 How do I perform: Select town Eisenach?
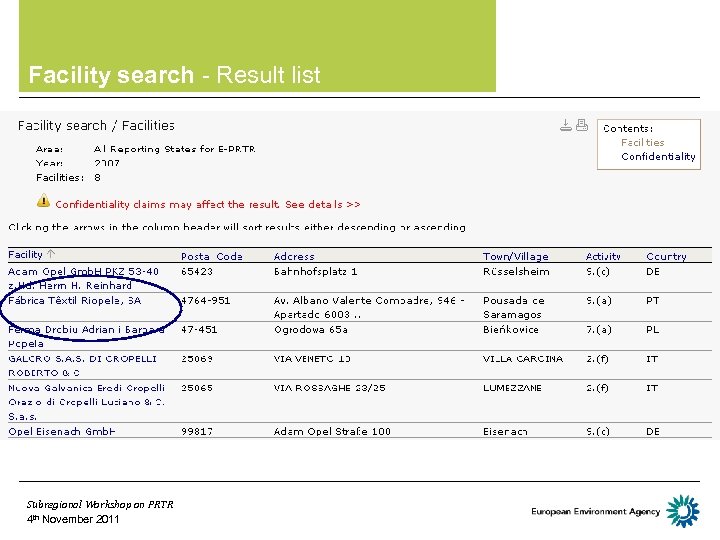click(505, 431)
